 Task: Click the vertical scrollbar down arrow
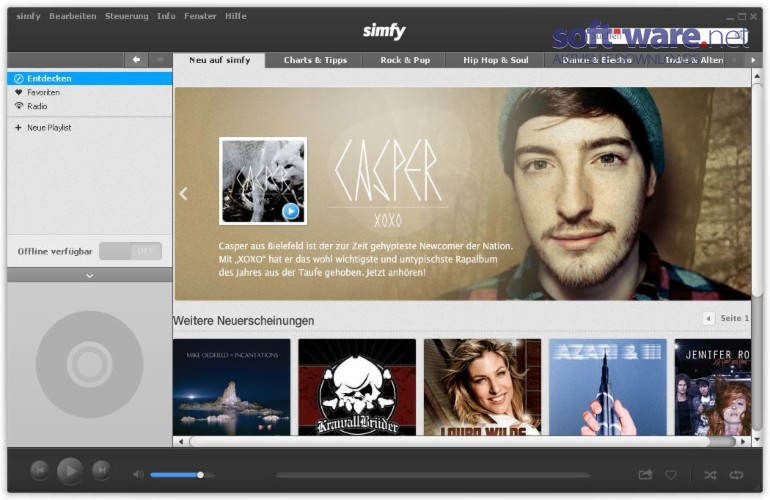click(x=757, y=439)
